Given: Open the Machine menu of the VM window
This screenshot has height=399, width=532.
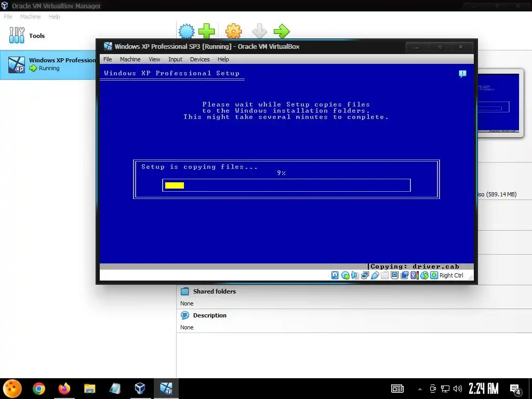Looking at the screenshot, I should (x=130, y=59).
